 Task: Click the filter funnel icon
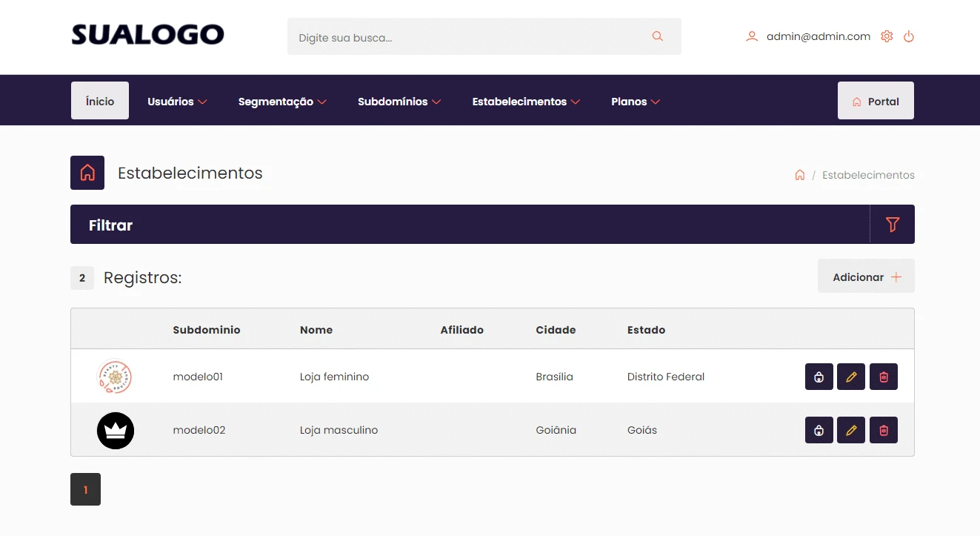coord(892,225)
